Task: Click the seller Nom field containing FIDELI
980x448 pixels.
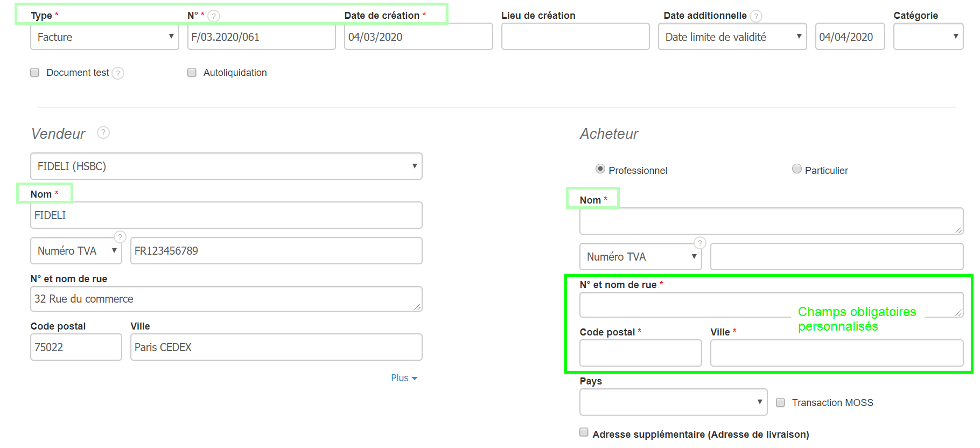Action: (x=226, y=215)
